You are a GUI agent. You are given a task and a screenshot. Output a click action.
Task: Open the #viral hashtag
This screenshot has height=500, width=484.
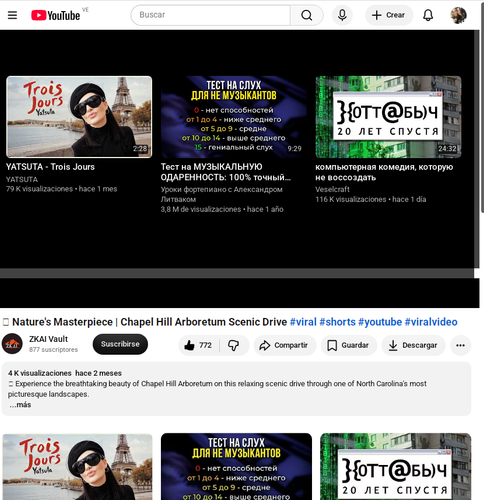pyautogui.click(x=303, y=322)
